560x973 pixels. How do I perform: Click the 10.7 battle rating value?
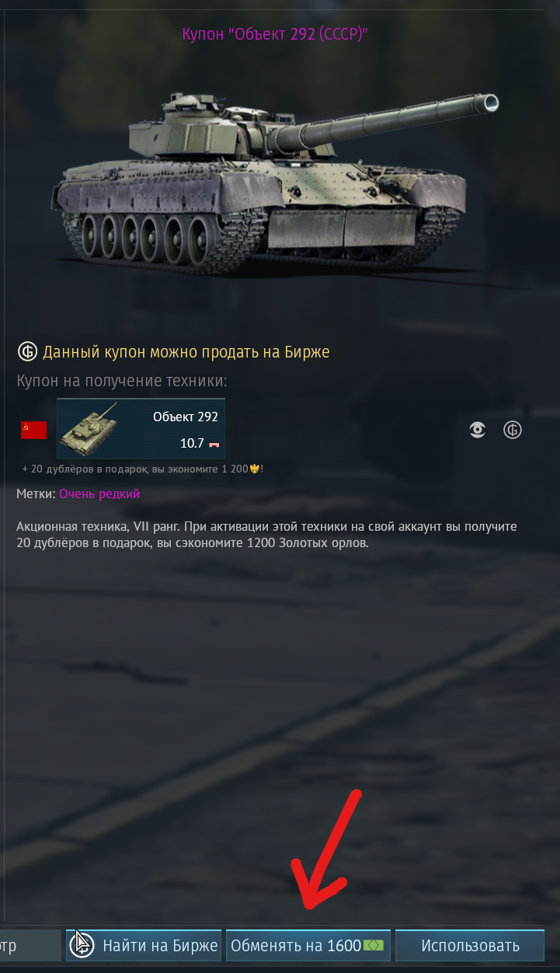click(x=191, y=443)
